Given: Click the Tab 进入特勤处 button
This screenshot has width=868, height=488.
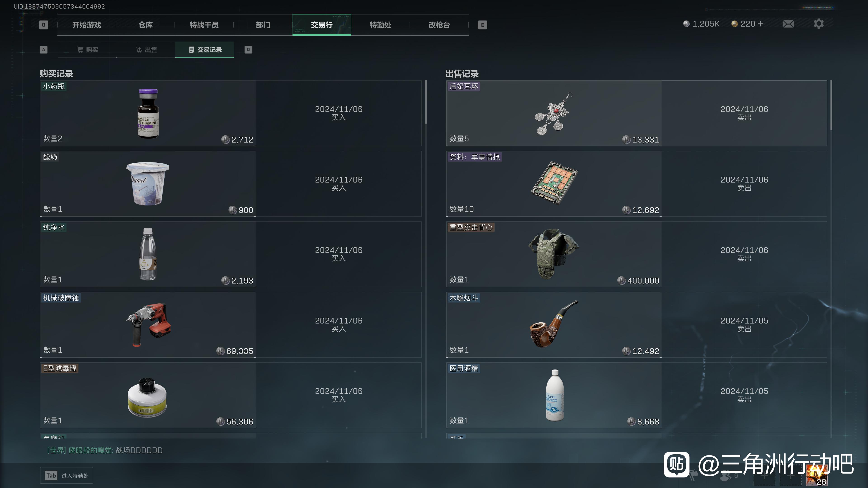Looking at the screenshot, I should click(x=66, y=476).
